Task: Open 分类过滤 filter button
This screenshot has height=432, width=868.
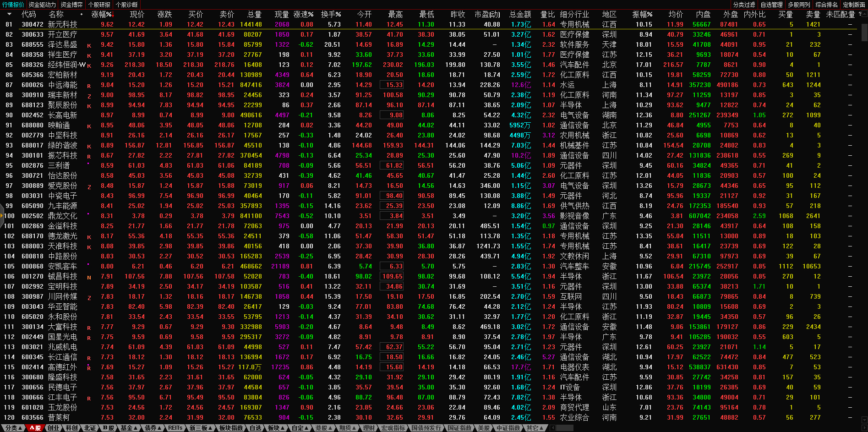Action: [x=744, y=5]
